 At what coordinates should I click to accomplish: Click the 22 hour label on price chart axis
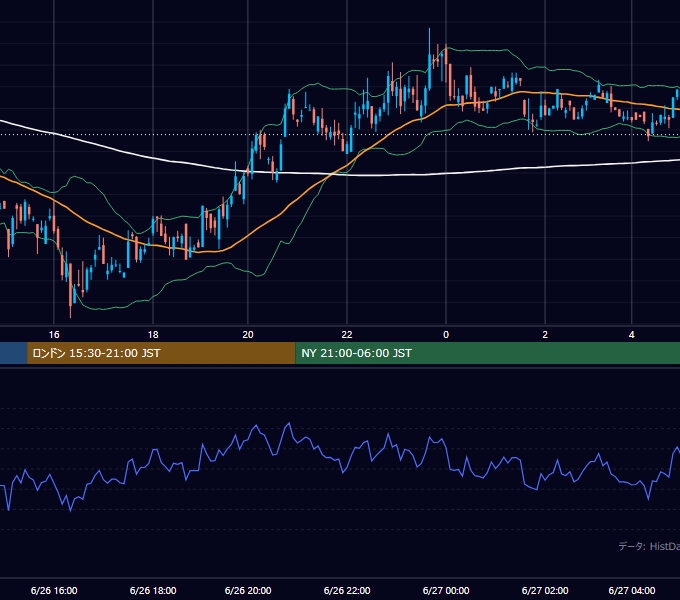[x=347, y=335]
